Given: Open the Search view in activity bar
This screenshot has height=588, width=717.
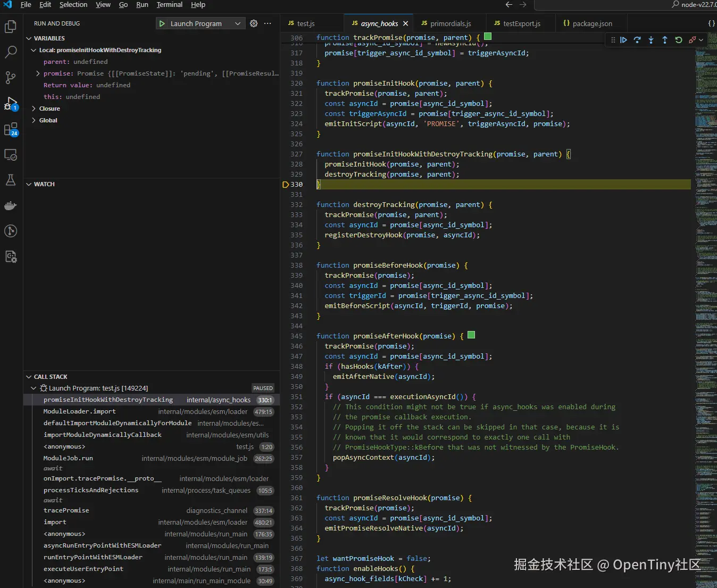Looking at the screenshot, I should pyautogui.click(x=11, y=52).
